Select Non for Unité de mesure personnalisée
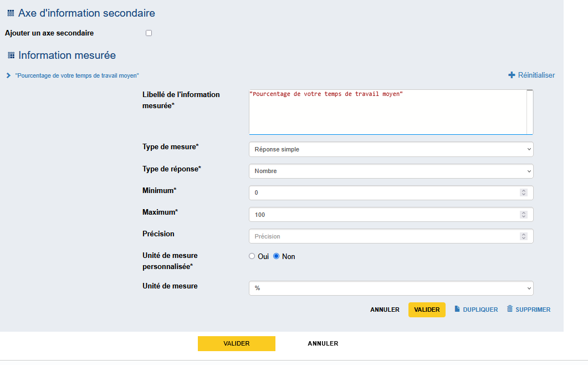 (x=277, y=256)
